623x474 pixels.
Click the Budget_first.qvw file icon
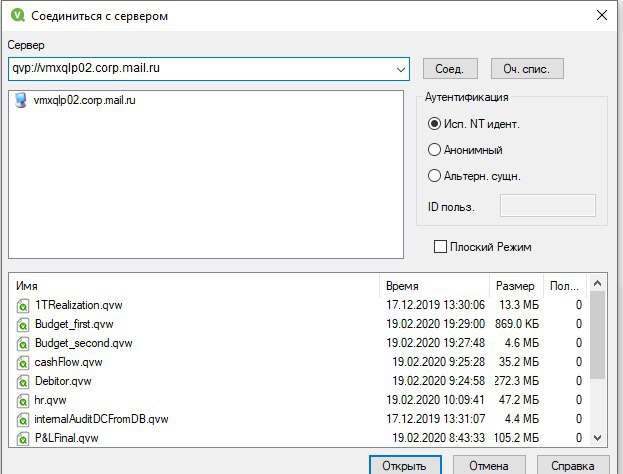[23, 325]
